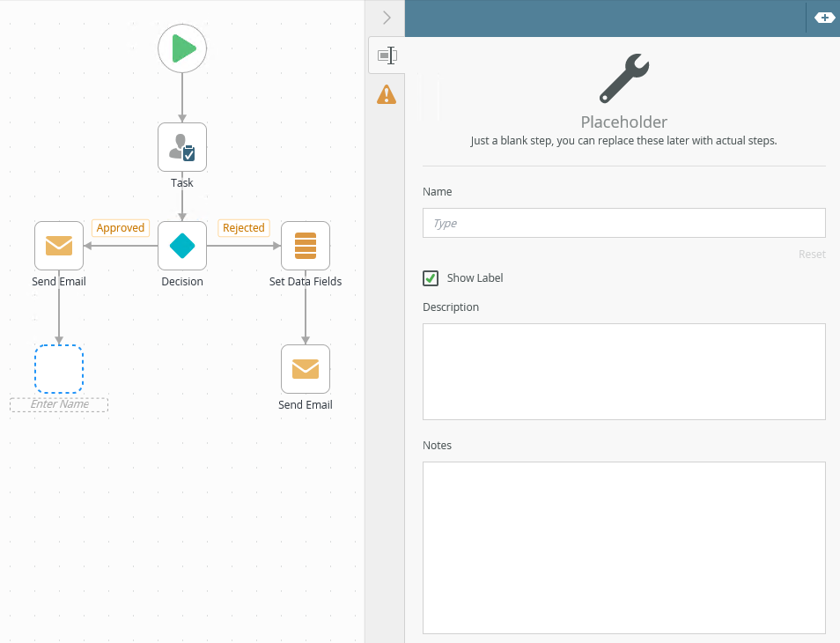Click the wrench Placeholder icon
The width and height of the screenshot is (840, 643).
click(623, 79)
